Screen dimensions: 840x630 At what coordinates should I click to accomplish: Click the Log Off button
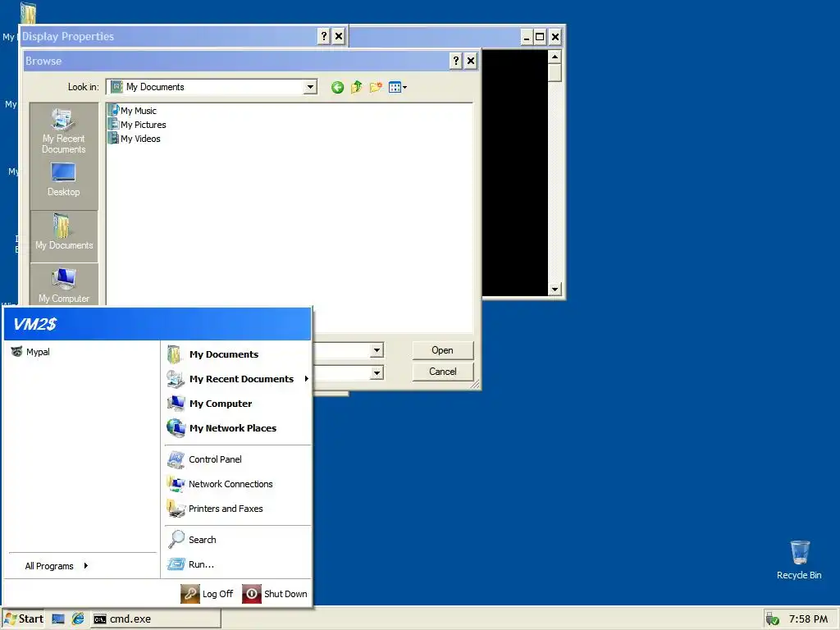(208, 594)
